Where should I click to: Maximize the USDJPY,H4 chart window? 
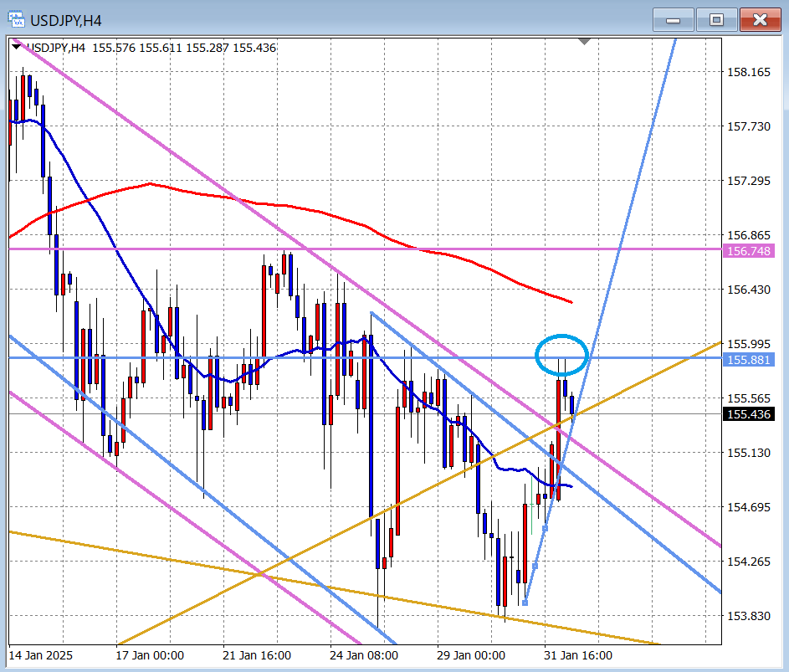click(x=716, y=18)
